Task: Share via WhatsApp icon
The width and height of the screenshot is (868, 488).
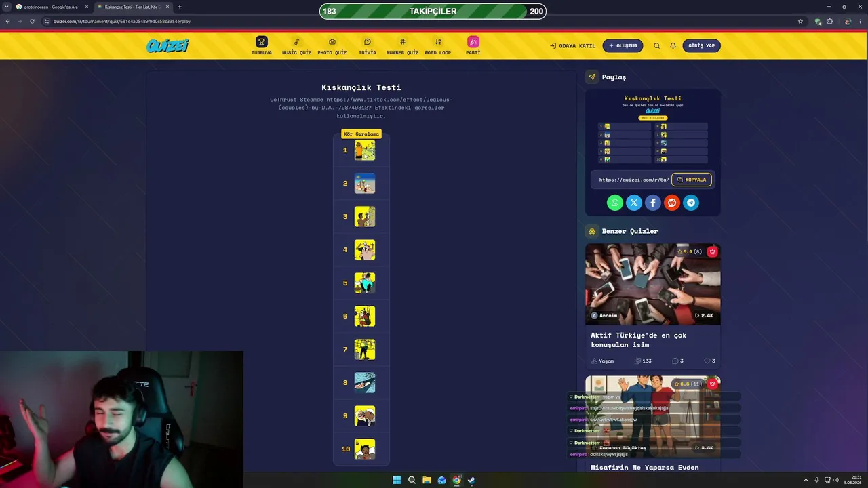Action: click(615, 203)
